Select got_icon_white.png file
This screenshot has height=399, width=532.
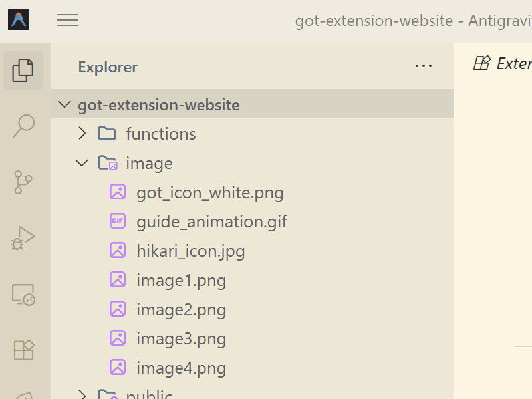(209, 192)
